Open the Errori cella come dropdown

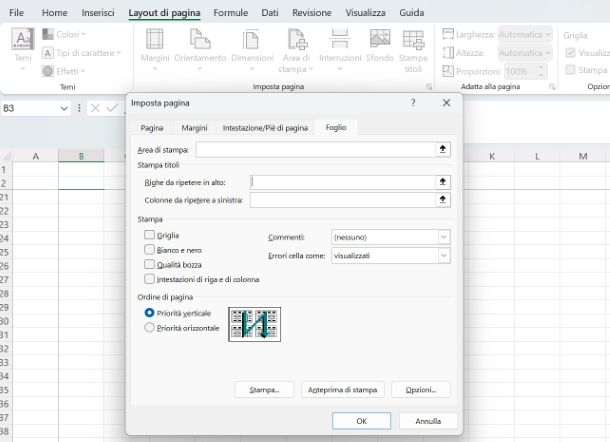443,256
